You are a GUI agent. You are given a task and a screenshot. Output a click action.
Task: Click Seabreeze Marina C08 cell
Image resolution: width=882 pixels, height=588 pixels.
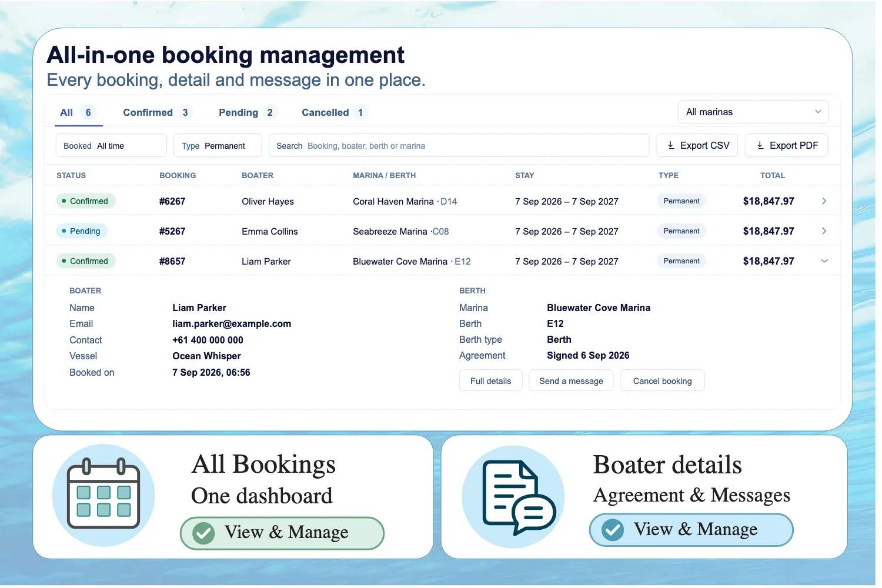pyautogui.click(x=401, y=232)
